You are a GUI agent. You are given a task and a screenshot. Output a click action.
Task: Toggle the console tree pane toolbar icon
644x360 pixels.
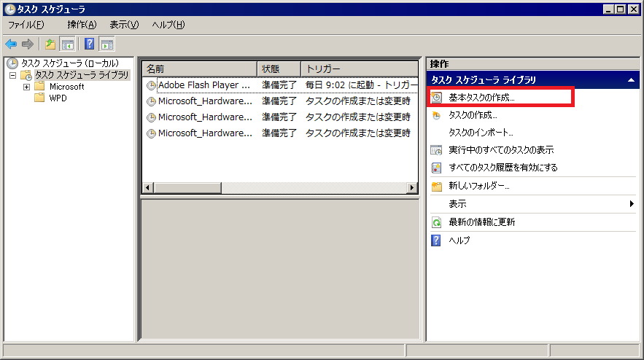[67, 44]
